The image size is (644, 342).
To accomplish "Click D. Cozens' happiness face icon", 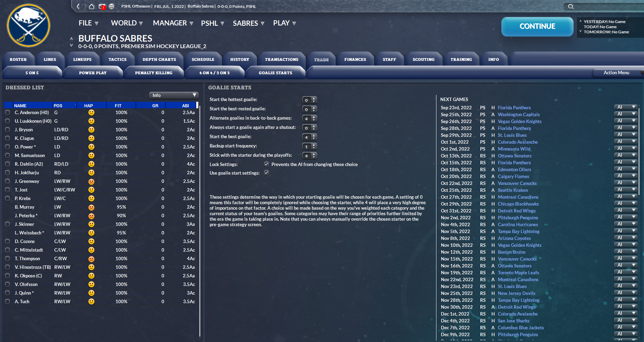I will 91,241.
